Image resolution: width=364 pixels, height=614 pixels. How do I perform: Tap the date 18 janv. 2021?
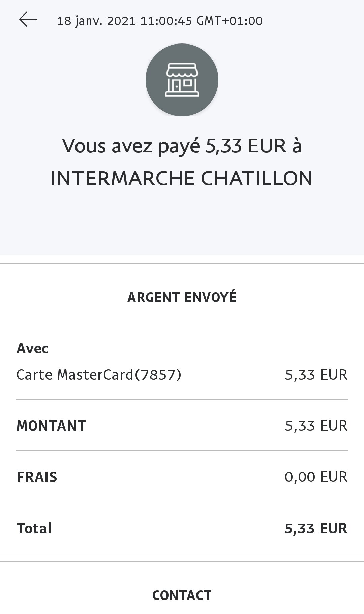(x=96, y=21)
